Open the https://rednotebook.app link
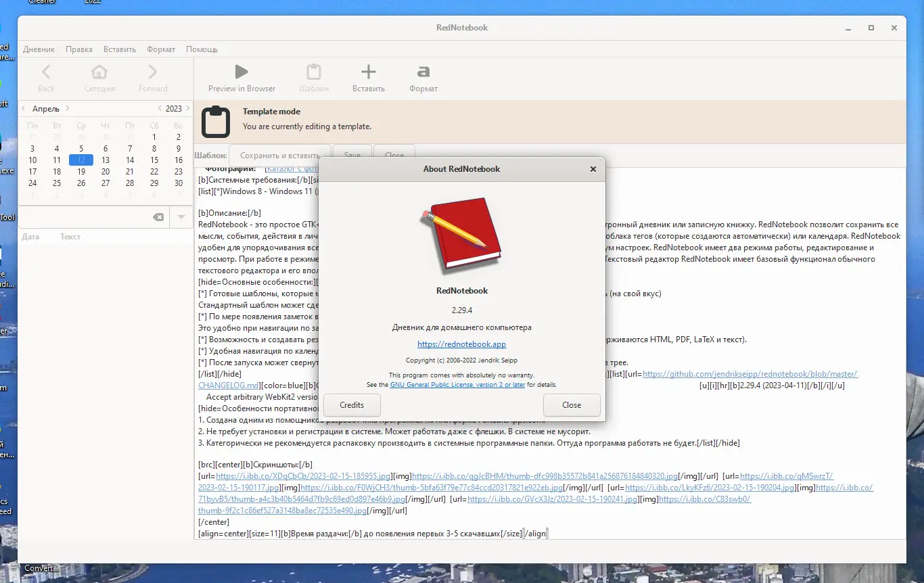The width and height of the screenshot is (924, 583). [462, 344]
